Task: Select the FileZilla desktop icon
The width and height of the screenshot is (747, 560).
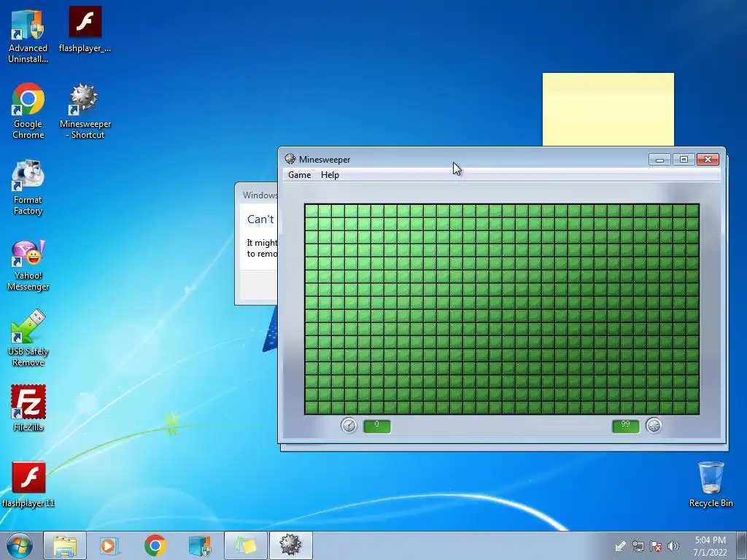Action: (28, 408)
